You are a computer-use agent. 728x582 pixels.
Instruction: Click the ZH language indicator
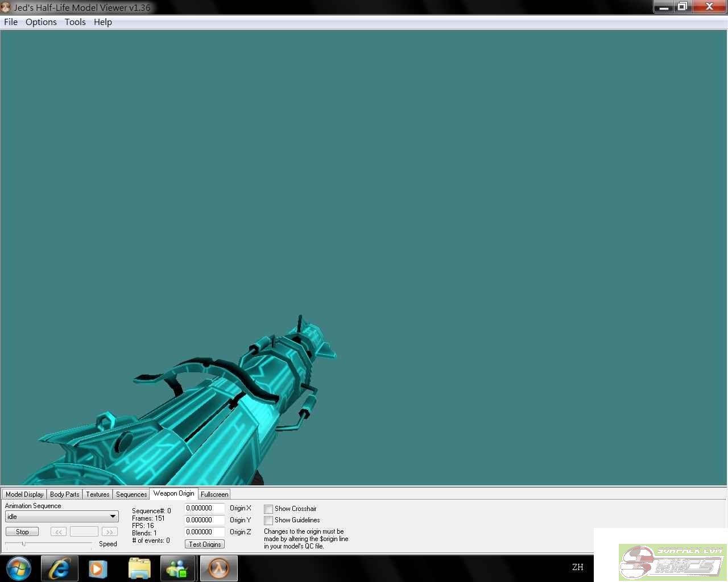pyautogui.click(x=577, y=567)
